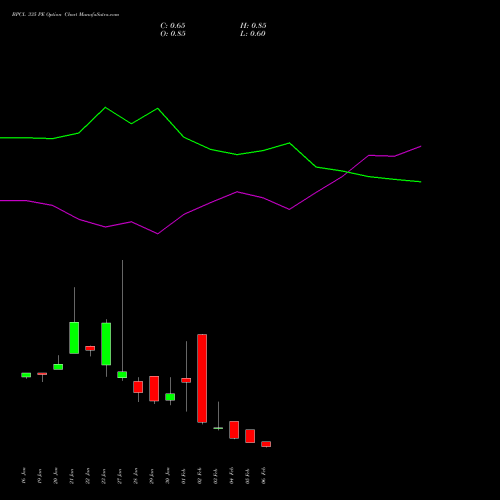500x500 pixels.
Task: Click the '27 Jan' date axis label
Action: click(x=120, y=476)
